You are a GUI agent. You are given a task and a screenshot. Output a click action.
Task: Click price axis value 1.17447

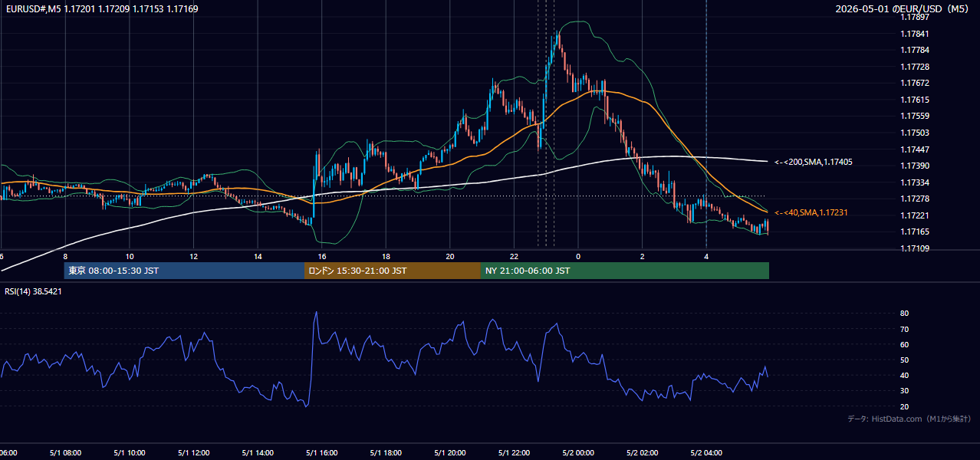915,149
